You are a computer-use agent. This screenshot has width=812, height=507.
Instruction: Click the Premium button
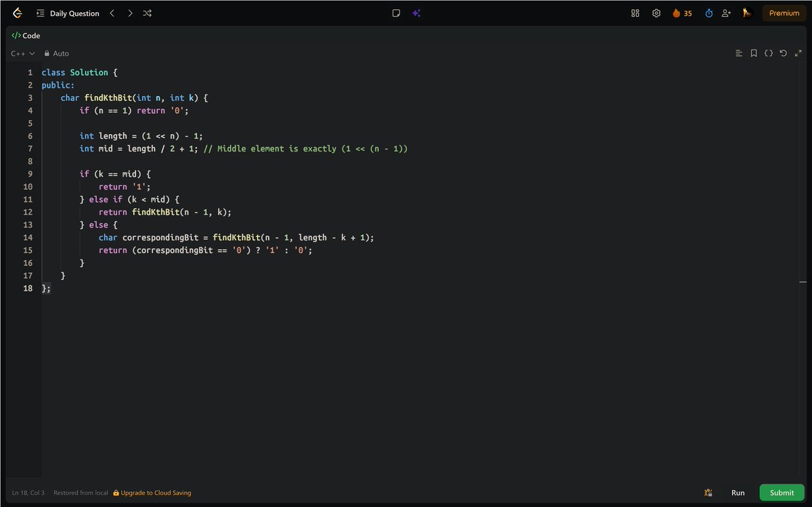784,13
